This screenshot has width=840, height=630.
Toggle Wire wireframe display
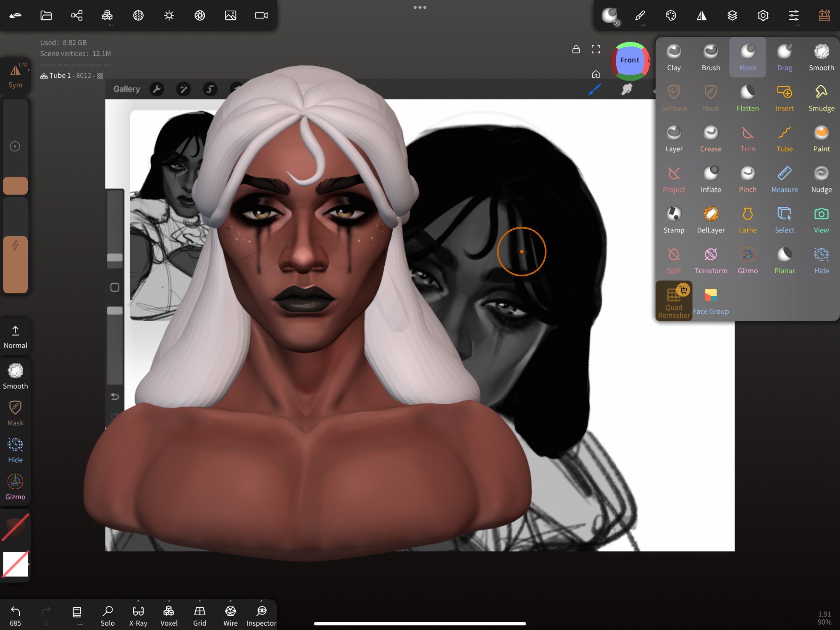230,615
